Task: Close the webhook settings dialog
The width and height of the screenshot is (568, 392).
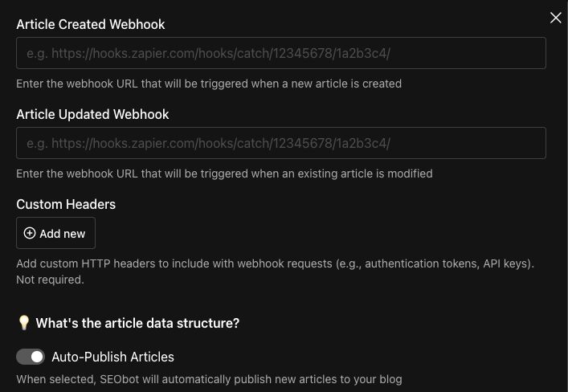Action: coord(555,18)
